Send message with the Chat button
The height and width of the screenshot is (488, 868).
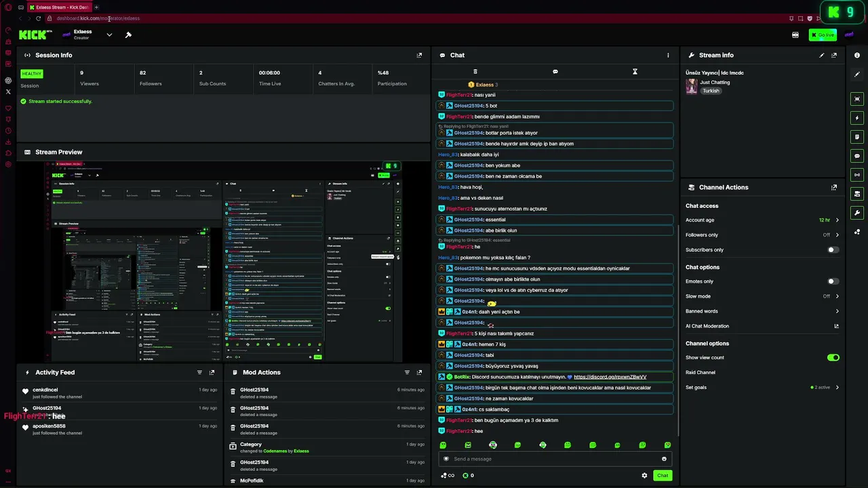point(663,475)
